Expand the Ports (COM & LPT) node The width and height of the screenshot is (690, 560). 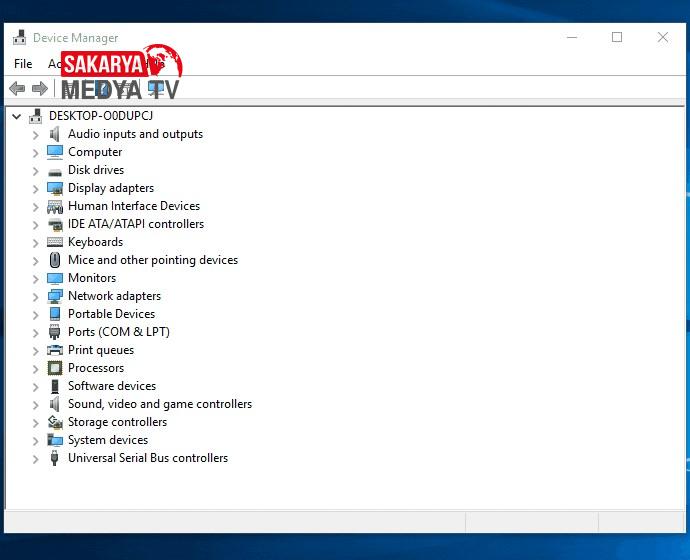[x=35, y=332]
